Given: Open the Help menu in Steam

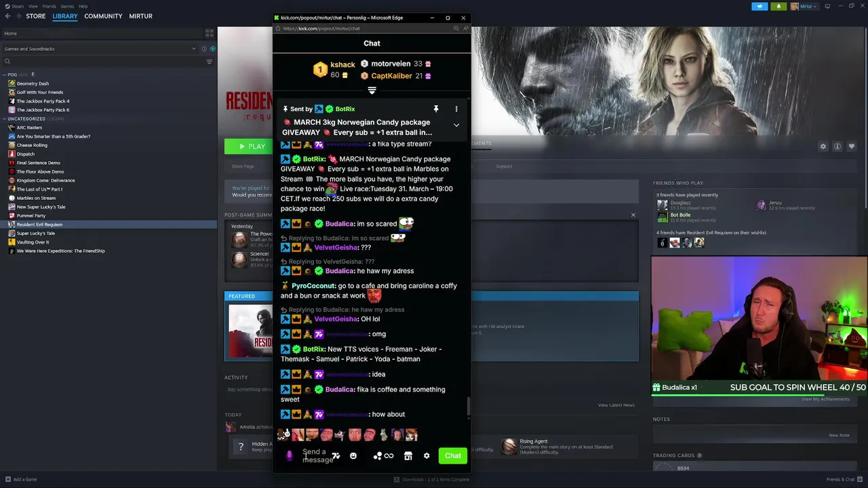Looking at the screenshot, I should tap(83, 6).
